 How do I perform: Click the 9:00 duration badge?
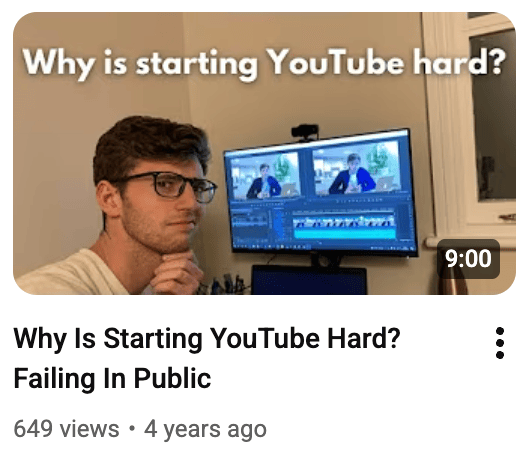point(468,259)
